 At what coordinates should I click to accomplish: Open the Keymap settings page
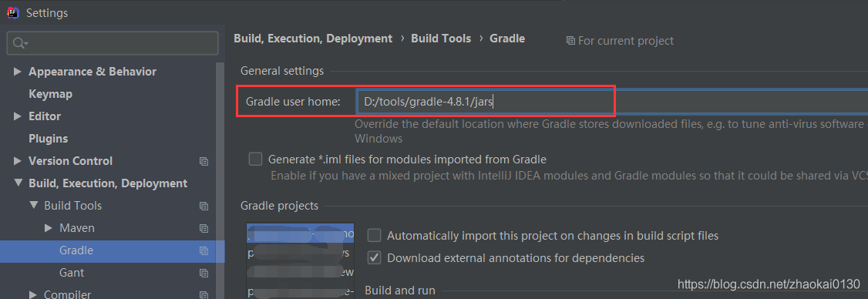50,94
